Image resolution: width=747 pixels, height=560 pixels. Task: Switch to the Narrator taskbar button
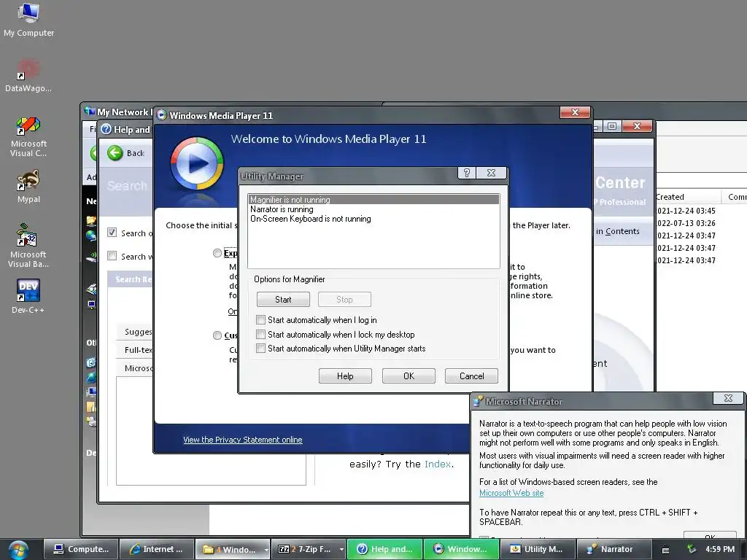pos(614,549)
